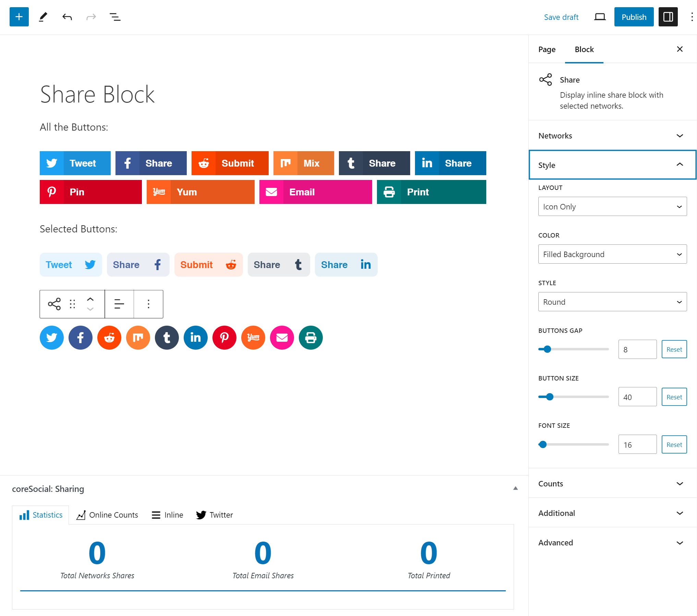Viewport: 697px width, 616px height.
Task: Click the block alignment toolbar icon
Action: [119, 304]
